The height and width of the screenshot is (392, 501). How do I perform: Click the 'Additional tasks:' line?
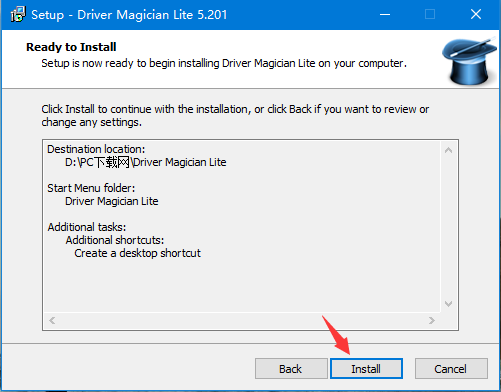pyautogui.click(x=87, y=227)
